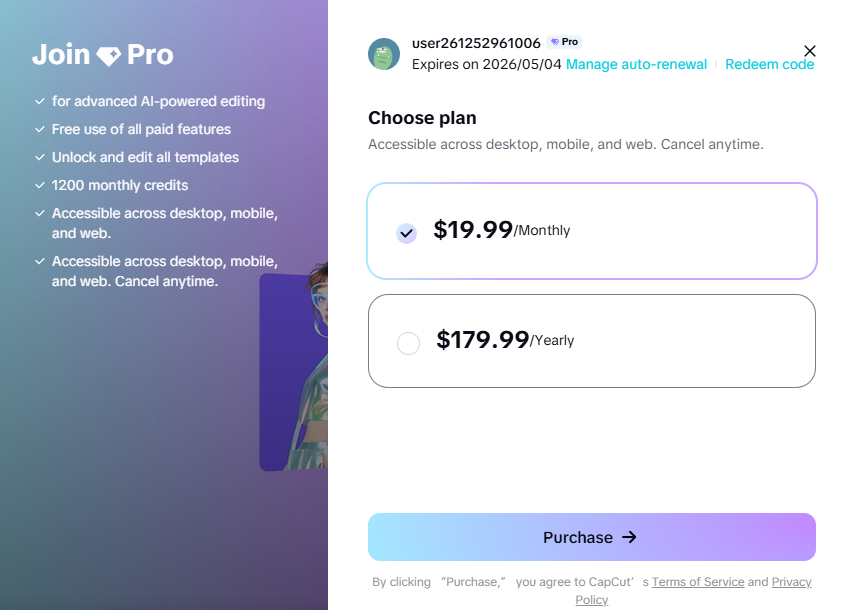Open Manage auto-renewal
The image size is (844, 610).
(x=637, y=64)
